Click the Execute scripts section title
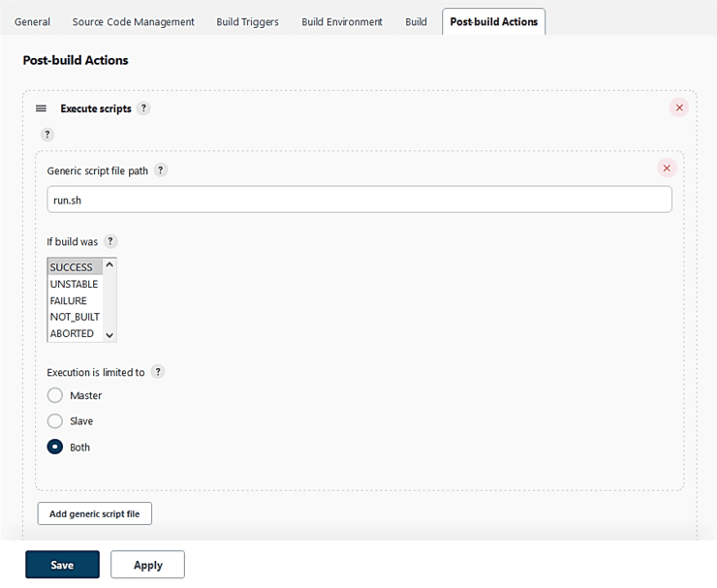Viewport: 717px width, 588px height. point(96,108)
